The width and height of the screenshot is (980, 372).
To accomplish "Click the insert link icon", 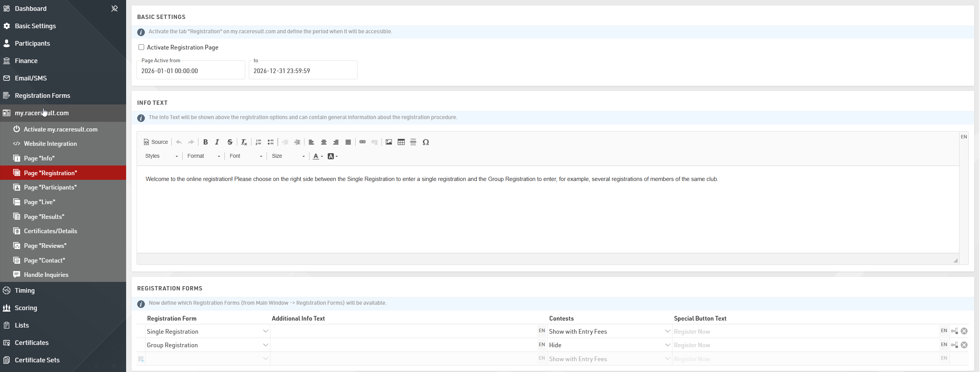I will tap(362, 142).
